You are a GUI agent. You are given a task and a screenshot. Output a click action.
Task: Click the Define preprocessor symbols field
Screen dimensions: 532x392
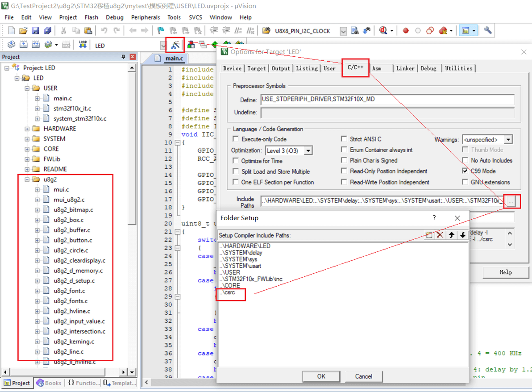click(387, 100)
